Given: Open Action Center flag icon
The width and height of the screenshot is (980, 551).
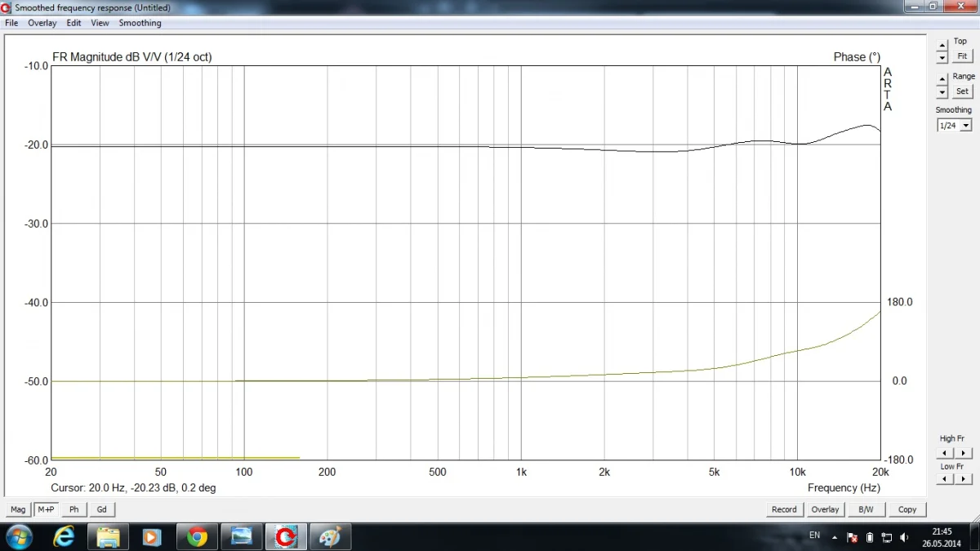Looking at the screenshot, I should [x=853, y=538].
